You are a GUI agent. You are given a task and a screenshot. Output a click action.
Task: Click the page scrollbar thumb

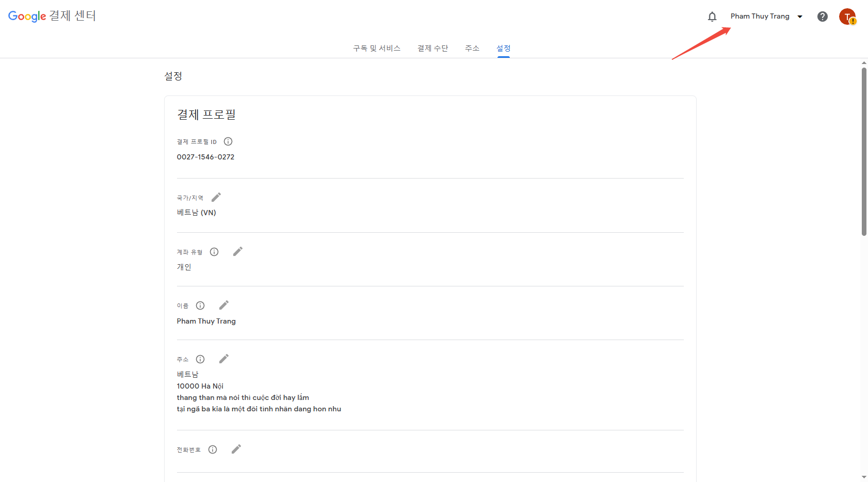(864, 151)
